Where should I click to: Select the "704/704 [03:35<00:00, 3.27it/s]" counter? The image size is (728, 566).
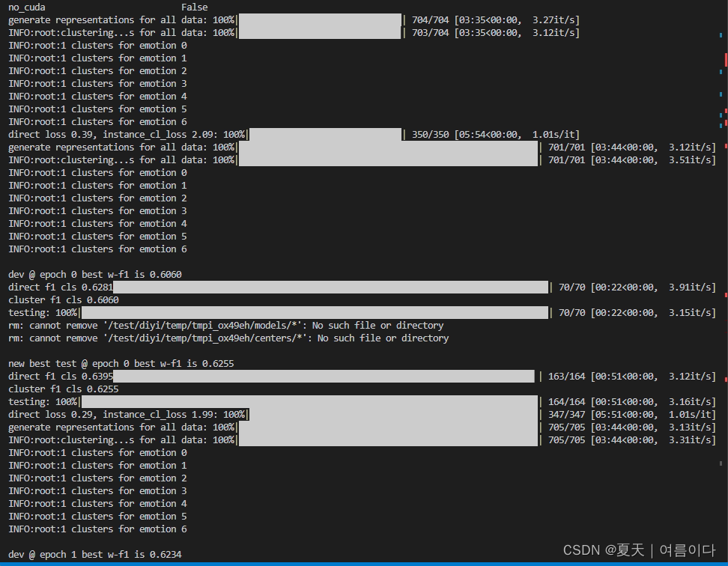point(495,20)
